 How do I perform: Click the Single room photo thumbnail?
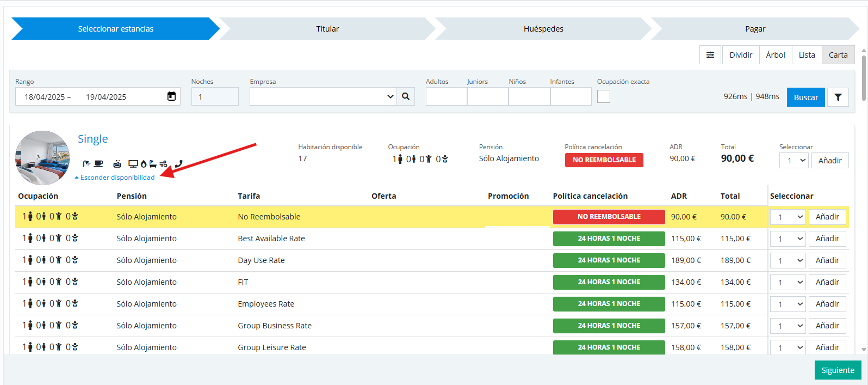(x=42, y=158)
